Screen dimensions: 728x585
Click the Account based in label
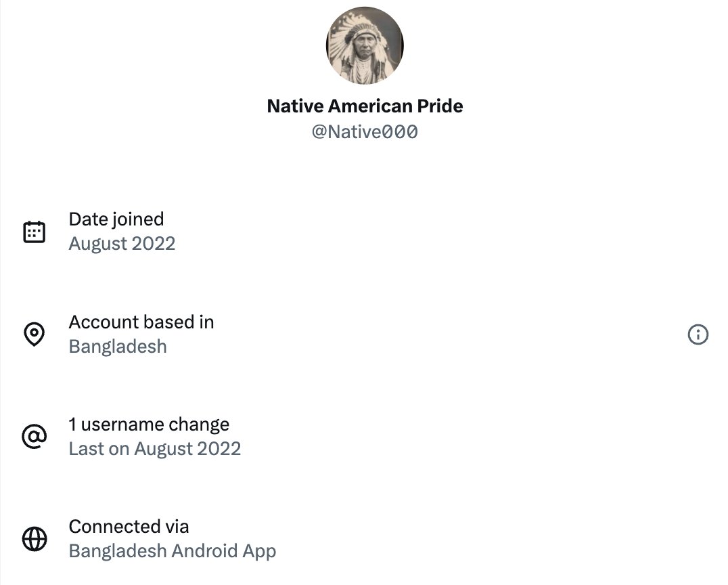click(x=141, y=322)
